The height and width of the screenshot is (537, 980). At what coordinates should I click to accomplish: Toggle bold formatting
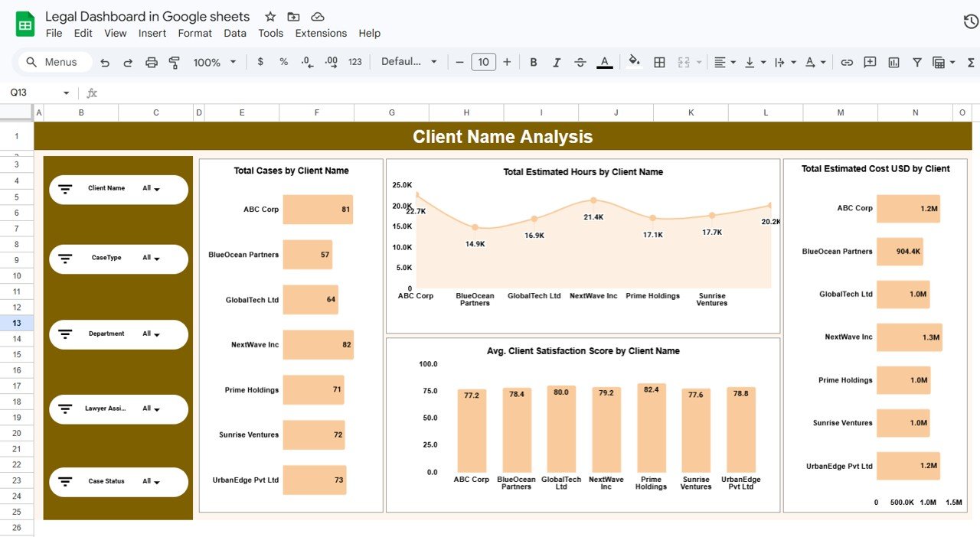[534, 62]
